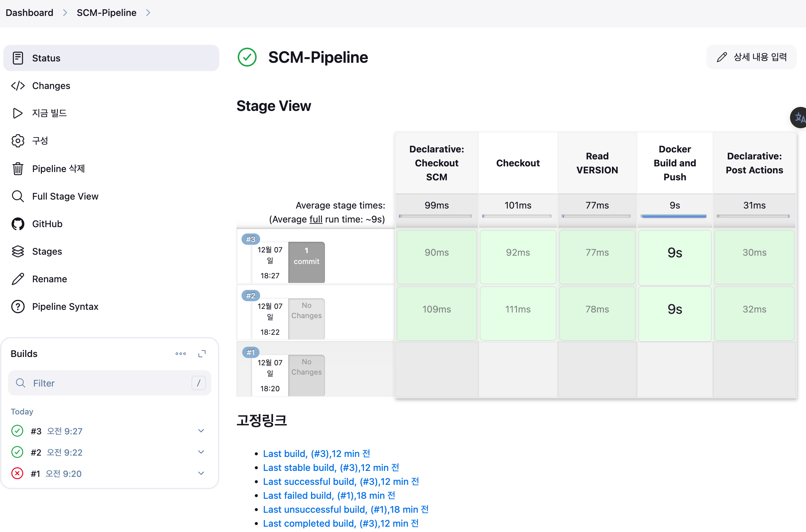Click the Docker Build and Push average time bar
Screen dimensions: 806x532
[x=674, y=216]
